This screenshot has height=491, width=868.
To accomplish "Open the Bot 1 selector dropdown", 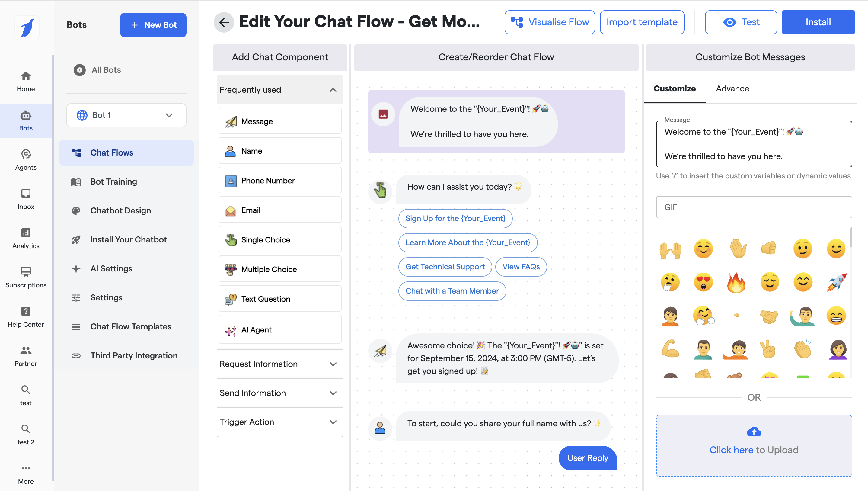I will point(126,115).
